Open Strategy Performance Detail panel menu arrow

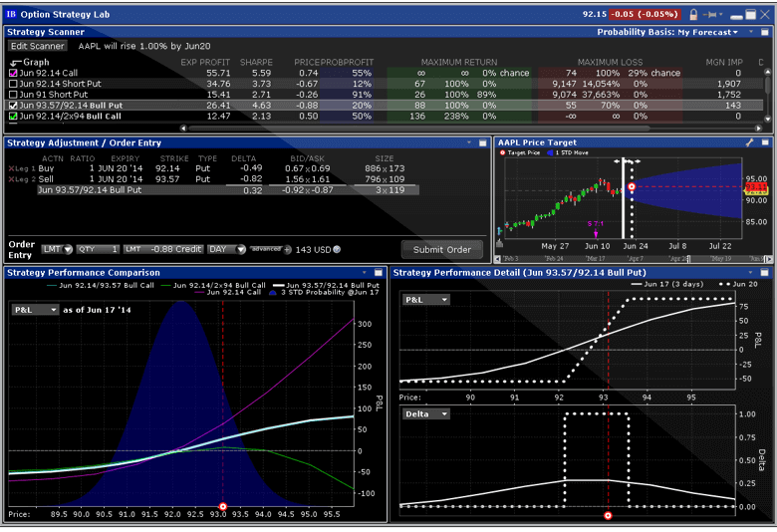tap(751, 273)
